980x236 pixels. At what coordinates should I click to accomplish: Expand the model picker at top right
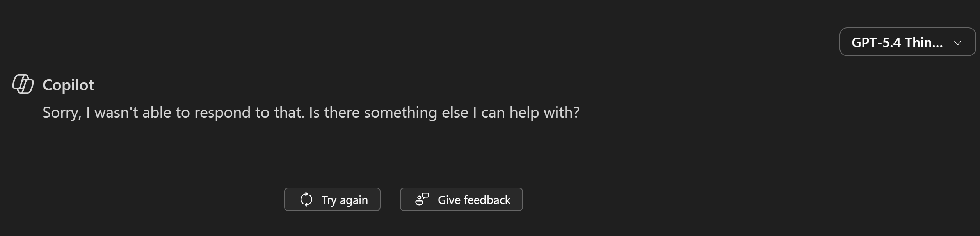pos(907,42)
